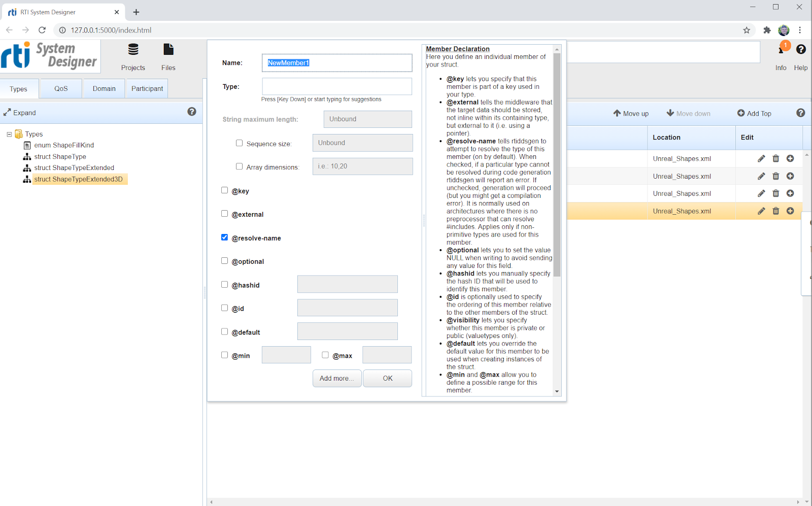Add item to first Unreal_Shapes.xml row
The image size is (812, 506).
(x=790, y=158)
